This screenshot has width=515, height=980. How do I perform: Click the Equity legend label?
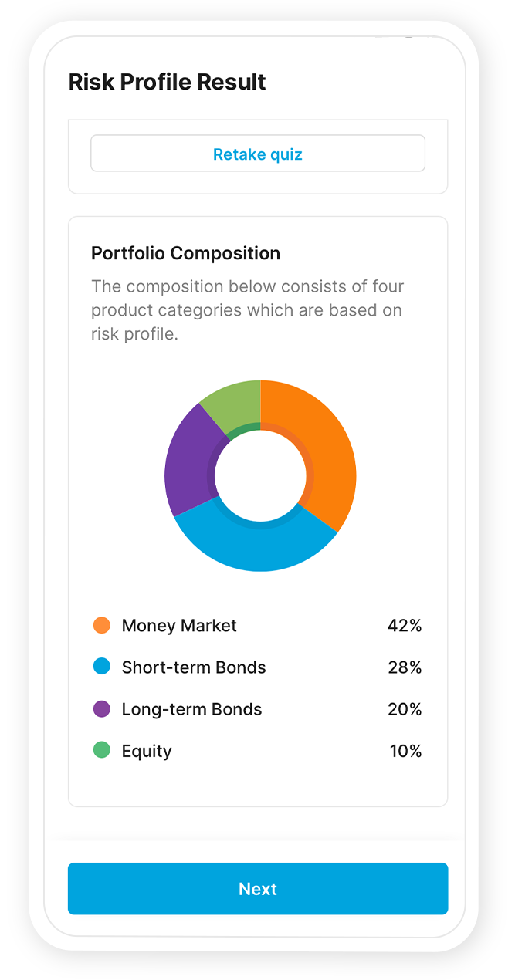click(147, 751)
